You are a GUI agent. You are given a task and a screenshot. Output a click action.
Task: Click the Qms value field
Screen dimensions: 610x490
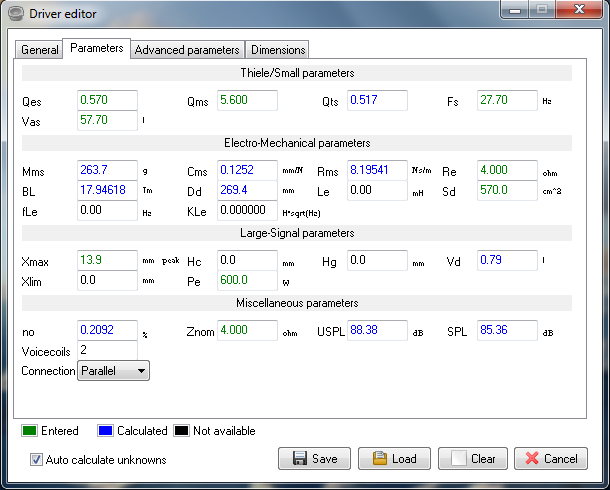tap(247, 100)
